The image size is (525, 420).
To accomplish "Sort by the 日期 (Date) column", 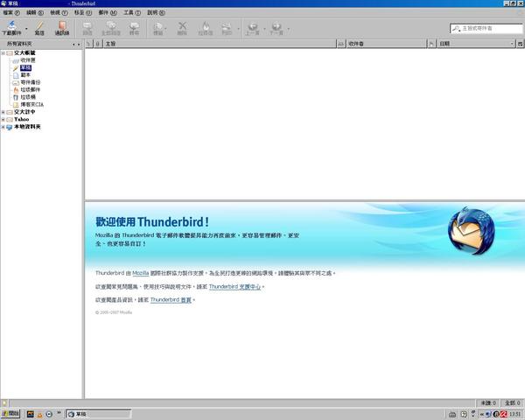I will pyautogui.click(x=476, y=44).
